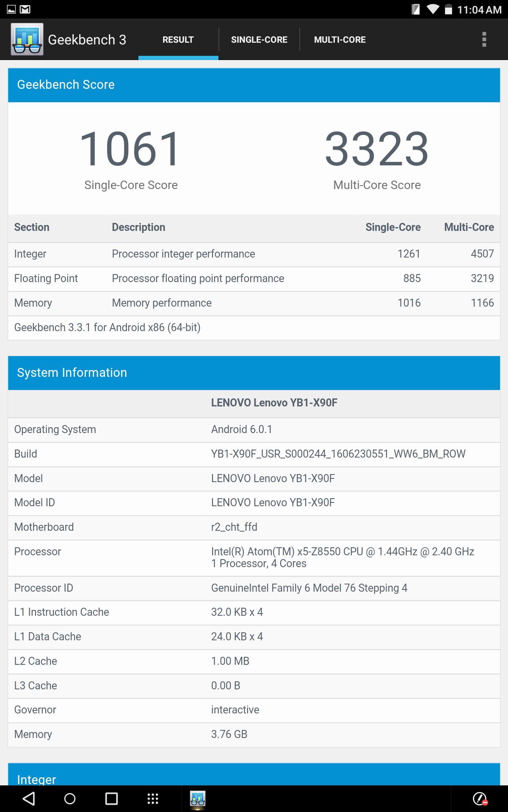The width and height of the screenshot is (508, 812).
Task: Tap the L3 Cache value 0.00 B
Action: [x=226, y=686]
